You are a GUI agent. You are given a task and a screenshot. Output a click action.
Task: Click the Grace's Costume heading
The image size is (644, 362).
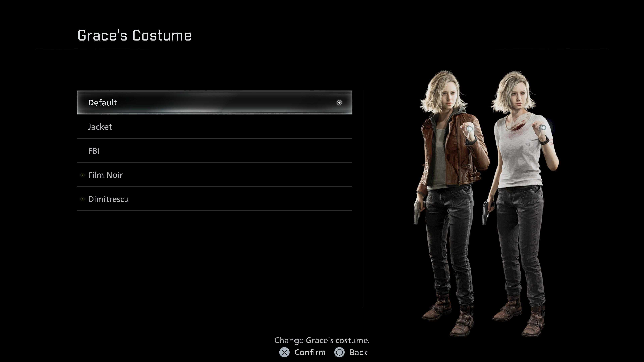click(135, 36)
